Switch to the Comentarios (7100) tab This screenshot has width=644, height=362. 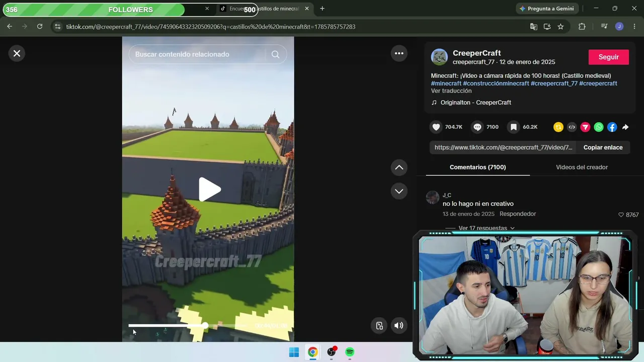click(x=478, y=167)
